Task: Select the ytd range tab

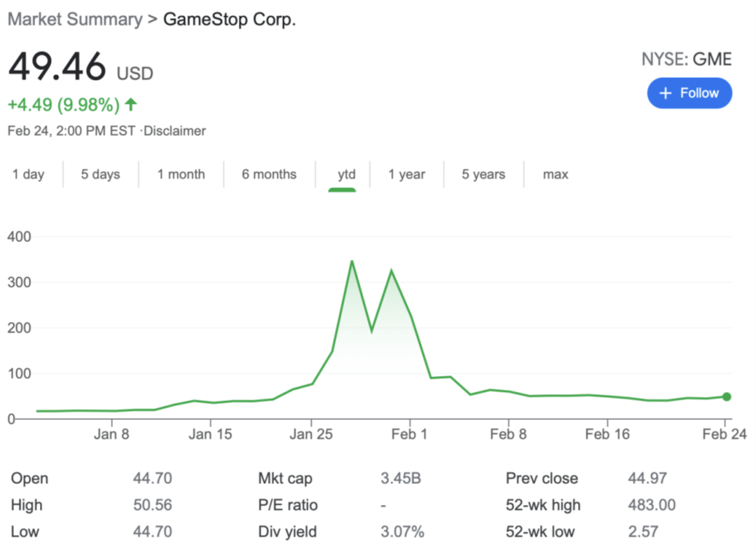Action: click(346, 174)
